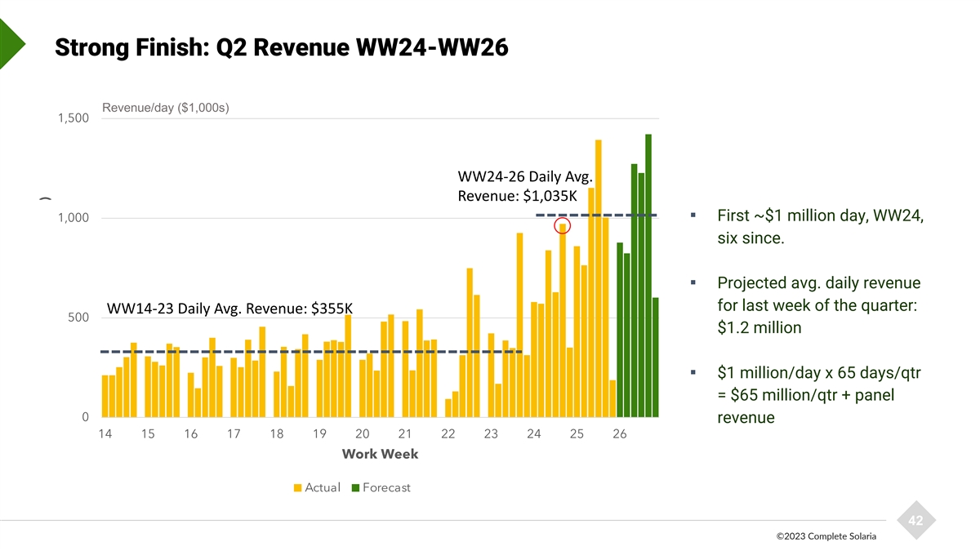The image size is (980, 551).
Task: Click work week 20 on the x-axis
Action: (x=363, y=434)
